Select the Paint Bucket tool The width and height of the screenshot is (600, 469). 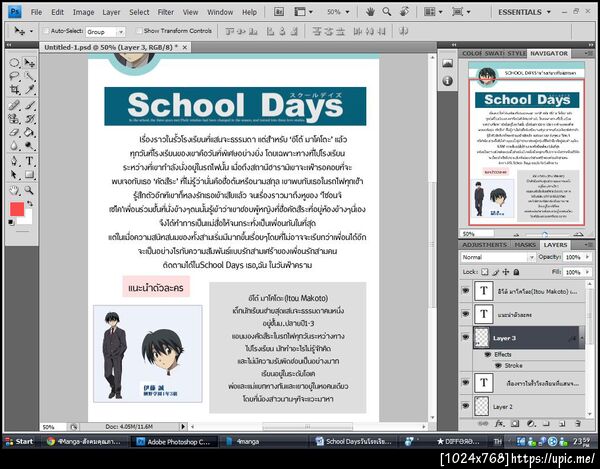(x=29, y=132)
